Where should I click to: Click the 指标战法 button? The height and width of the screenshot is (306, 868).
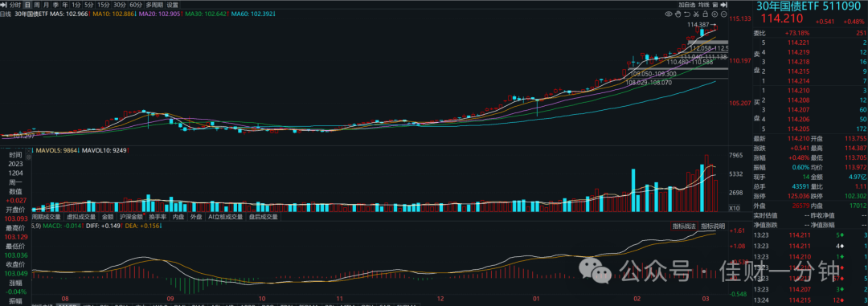(684, 226)
